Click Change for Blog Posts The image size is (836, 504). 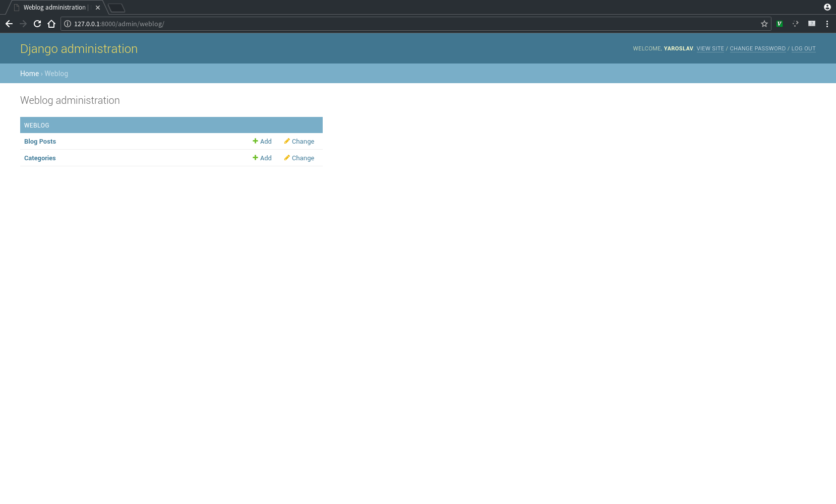(299, 142)
